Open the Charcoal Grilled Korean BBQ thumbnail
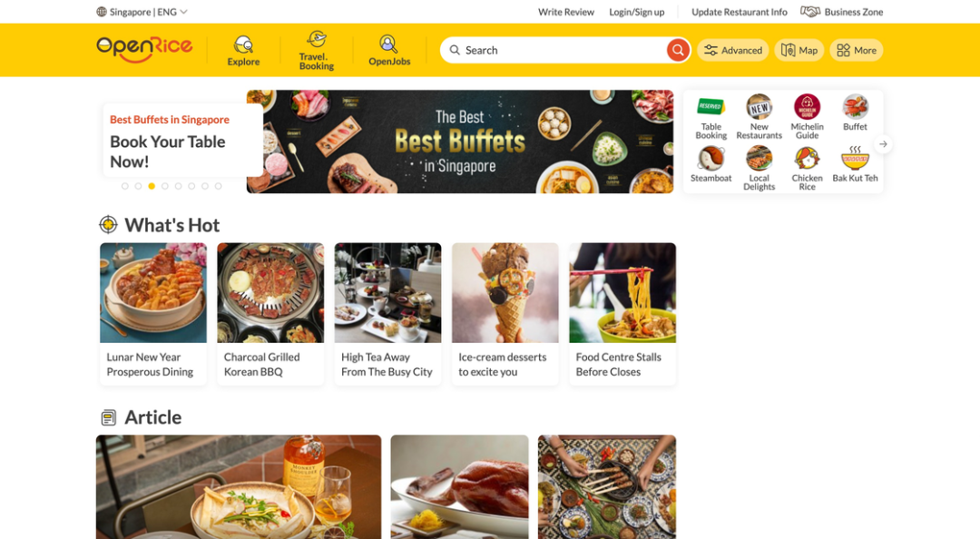 pyautogui.click(x=270, y=292)
